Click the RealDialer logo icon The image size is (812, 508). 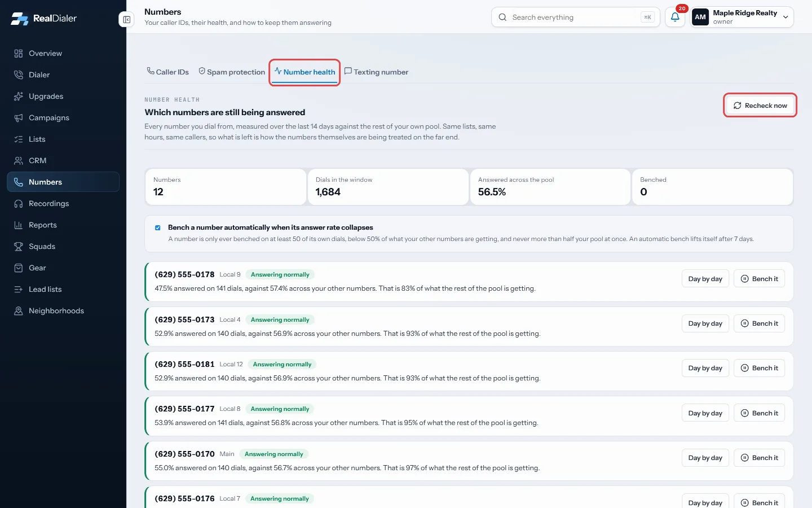coord(19,19)
